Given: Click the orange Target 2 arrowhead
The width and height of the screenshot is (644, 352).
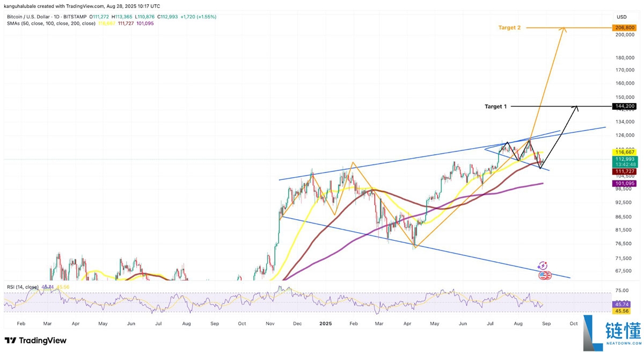Looking at the screenshot, I should 563,30.
